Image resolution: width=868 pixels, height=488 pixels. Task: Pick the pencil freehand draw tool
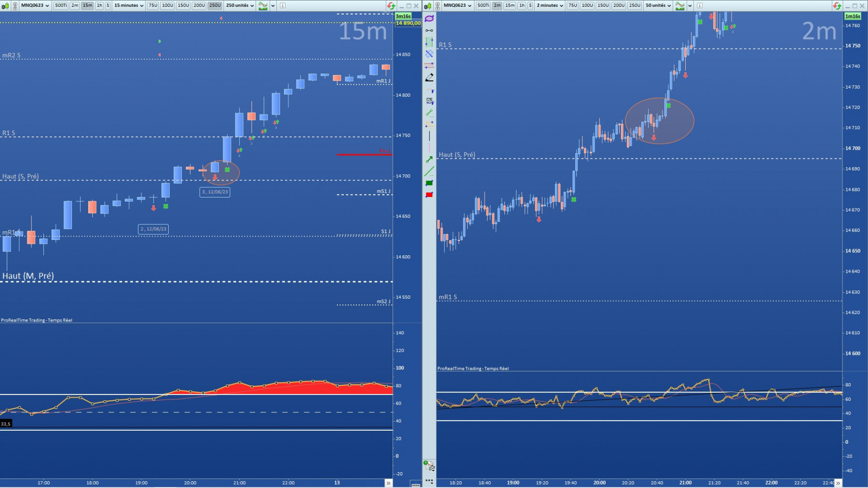point(429,77)
